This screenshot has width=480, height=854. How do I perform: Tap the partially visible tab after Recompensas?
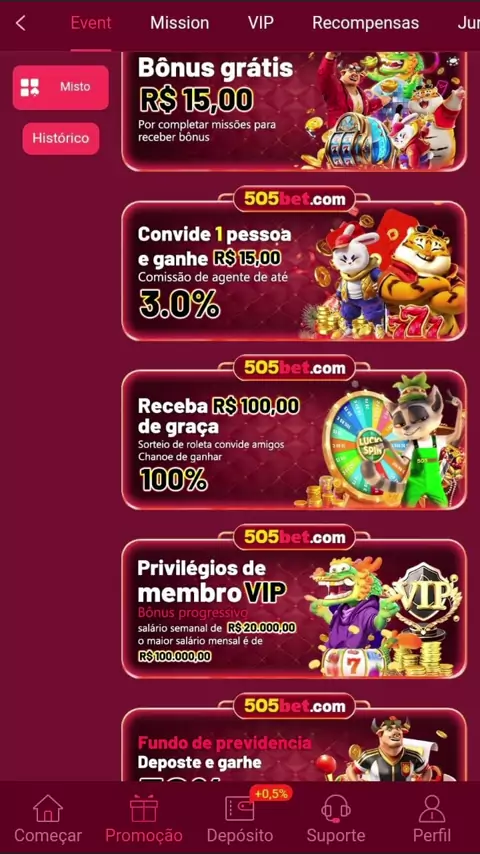(x=468, y=23)
